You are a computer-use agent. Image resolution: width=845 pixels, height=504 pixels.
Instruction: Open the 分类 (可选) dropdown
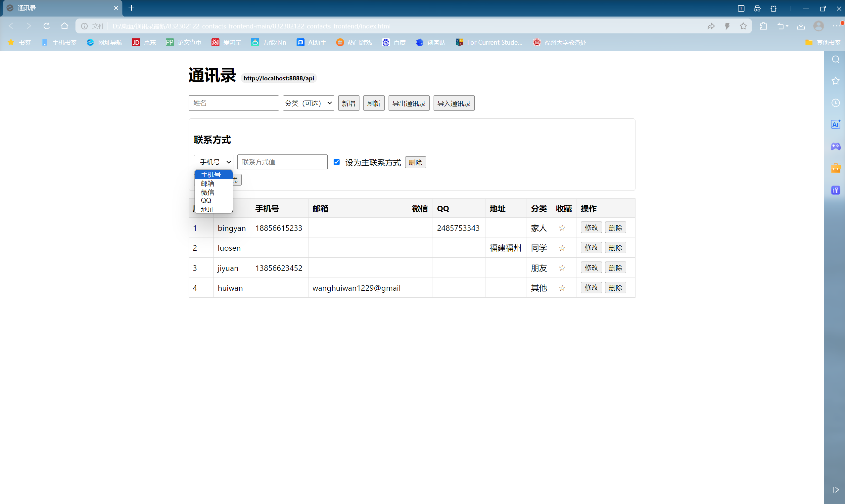(x=308, y=103)
